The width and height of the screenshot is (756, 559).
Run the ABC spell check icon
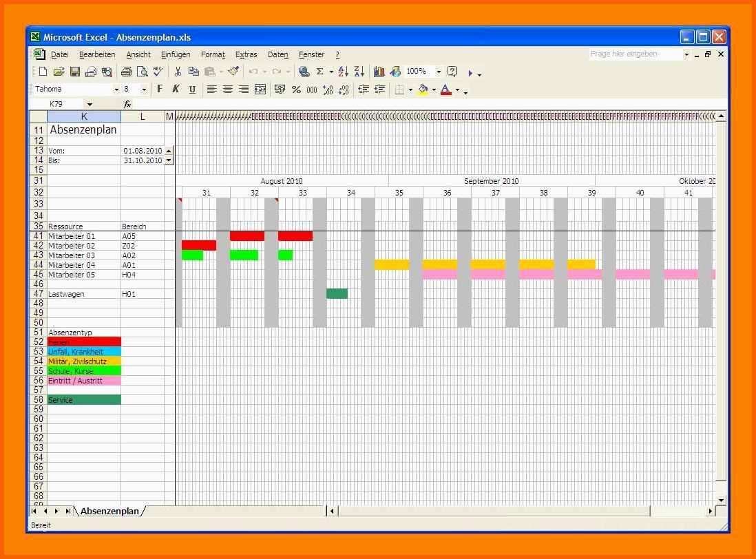tap(158, 72)
